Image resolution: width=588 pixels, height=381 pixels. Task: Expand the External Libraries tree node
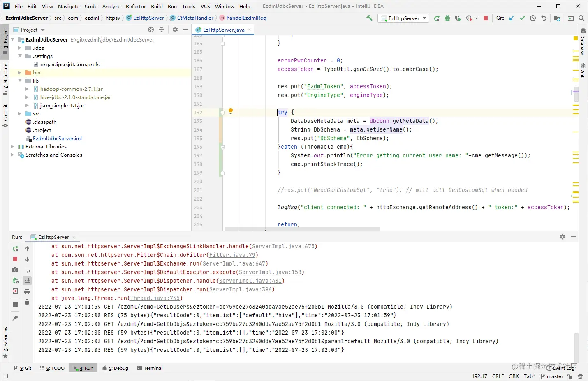point(12,146)
